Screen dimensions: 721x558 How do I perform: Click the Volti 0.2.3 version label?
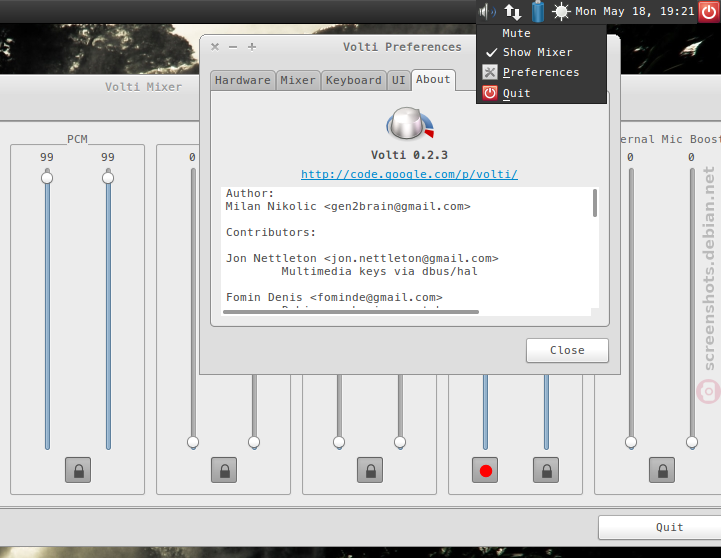tap(409, 155)
